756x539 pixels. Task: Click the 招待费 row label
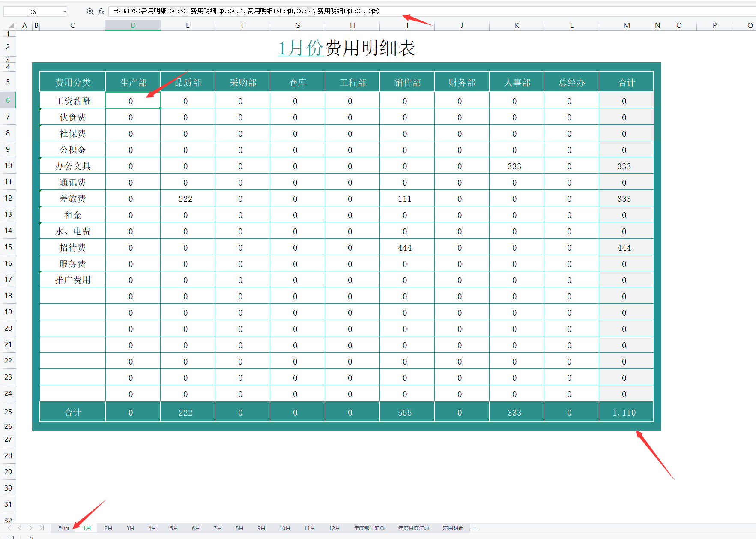click(x=73, y=247)
